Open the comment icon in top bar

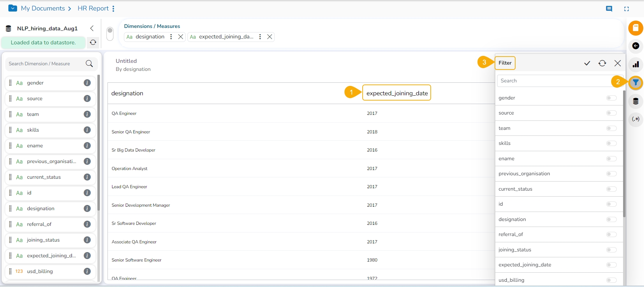(609, 9)
